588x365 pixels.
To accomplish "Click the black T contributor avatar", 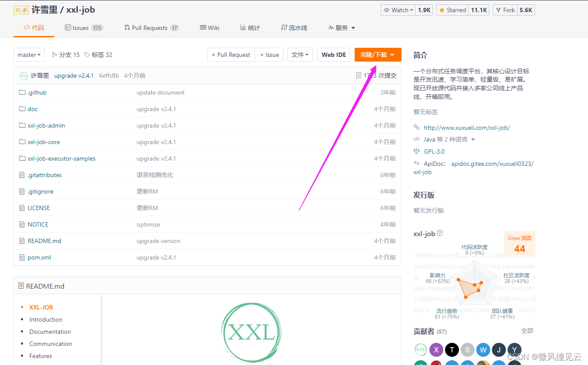I will 452,349.
